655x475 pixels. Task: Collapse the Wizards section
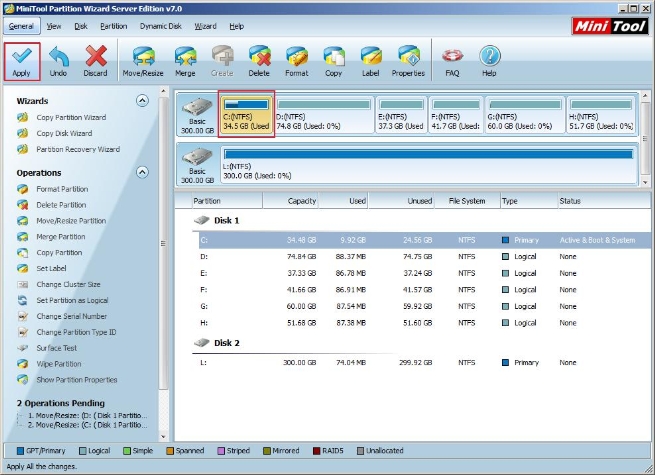point(142,101)
